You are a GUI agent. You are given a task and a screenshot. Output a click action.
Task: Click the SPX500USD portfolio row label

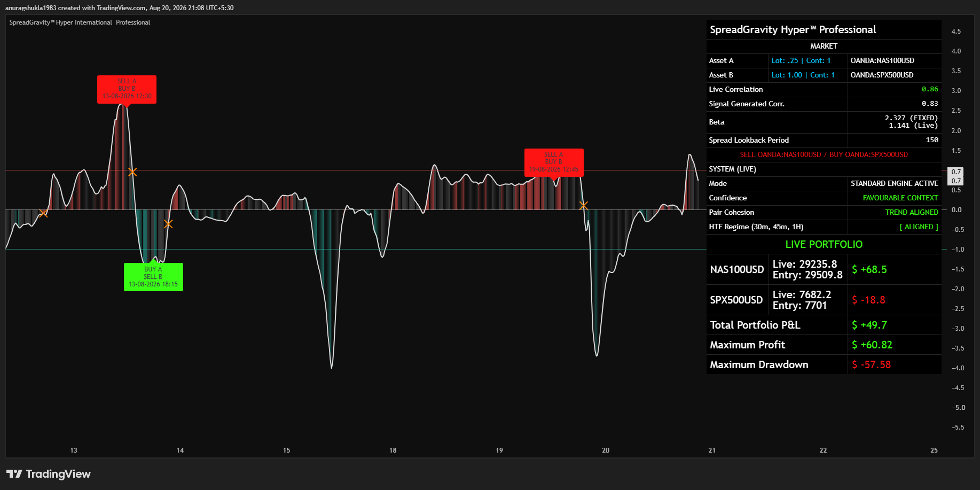pos(736,300)
